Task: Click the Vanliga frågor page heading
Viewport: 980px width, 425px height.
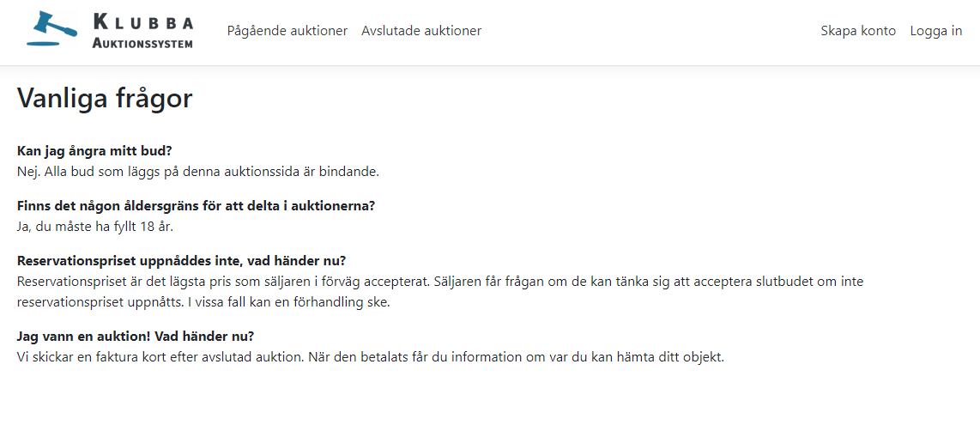Action: [x=105, y=98]
